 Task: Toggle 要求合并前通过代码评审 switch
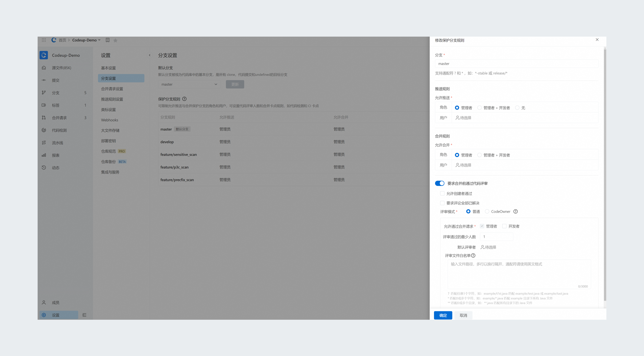tap(439, 183)
